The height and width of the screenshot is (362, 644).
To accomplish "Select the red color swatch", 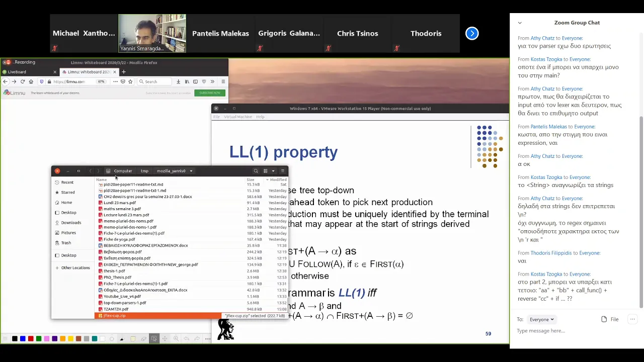I will (x=31, y=339).
